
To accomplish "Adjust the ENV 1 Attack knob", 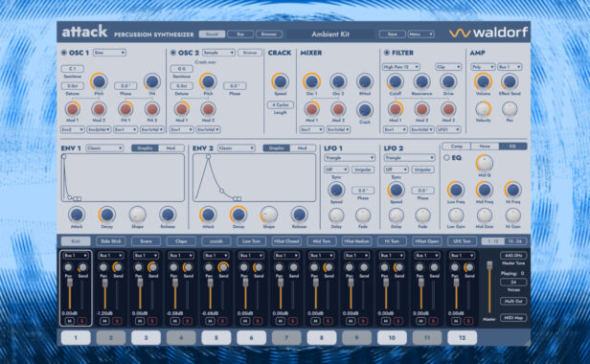I will (77, 215).
